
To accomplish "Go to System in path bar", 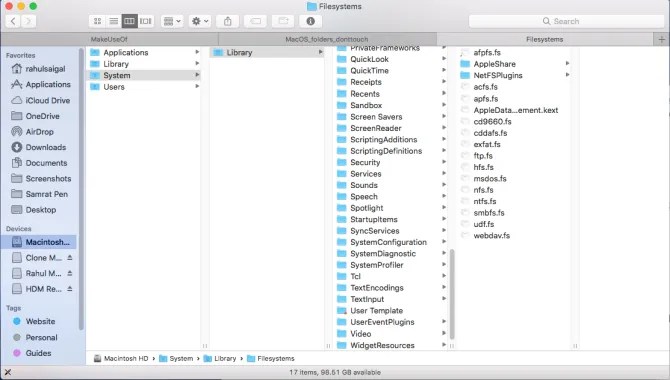I will [176, 359].
